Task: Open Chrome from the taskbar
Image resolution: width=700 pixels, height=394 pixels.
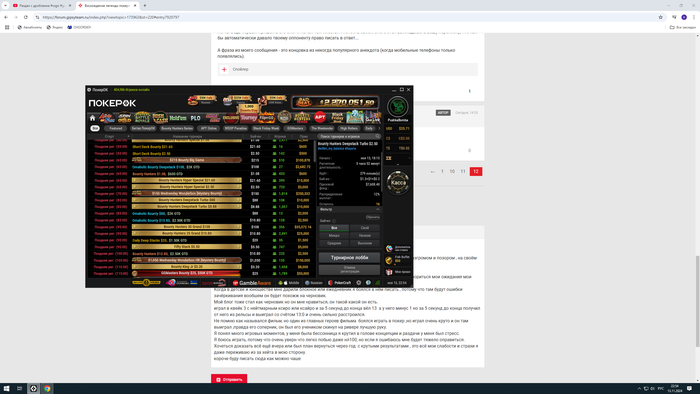Action: (47, 388)
